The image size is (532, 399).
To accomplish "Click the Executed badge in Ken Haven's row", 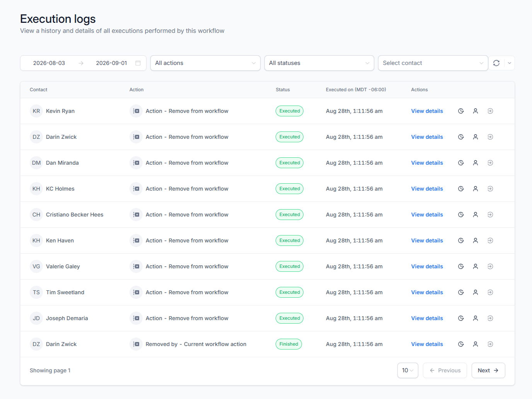I will [x=290, y=240].
